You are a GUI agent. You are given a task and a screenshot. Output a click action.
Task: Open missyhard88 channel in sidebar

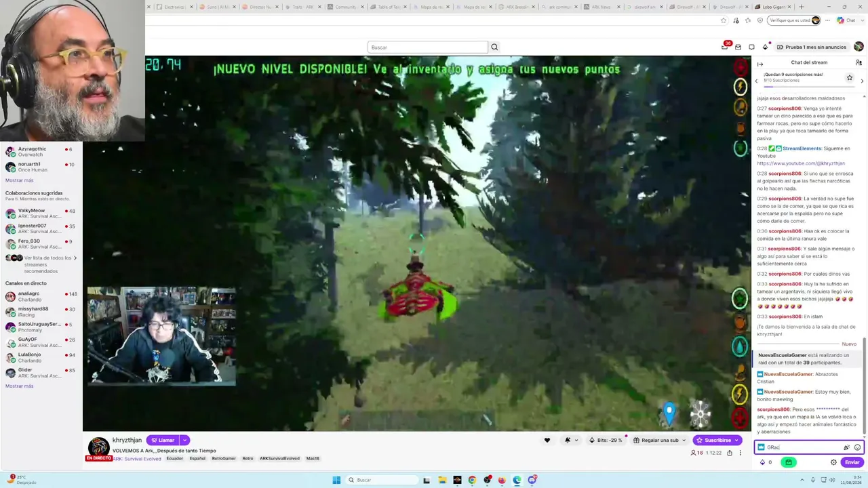[x=41, y=312]
